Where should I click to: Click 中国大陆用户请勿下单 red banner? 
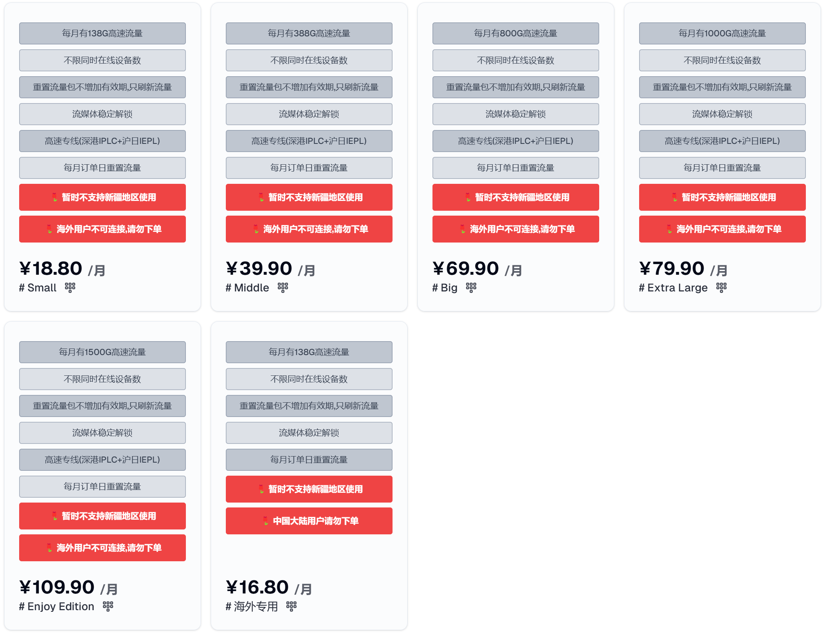click(x=309, y=521)
